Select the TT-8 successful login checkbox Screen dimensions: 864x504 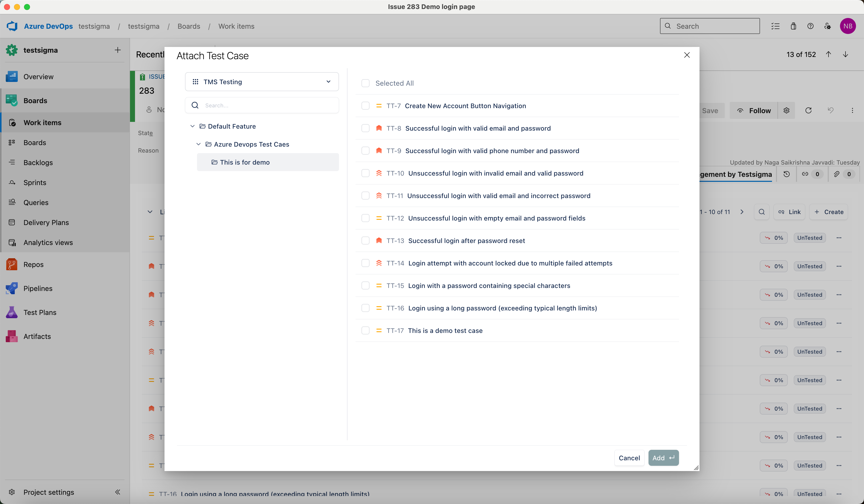(365, 128)
